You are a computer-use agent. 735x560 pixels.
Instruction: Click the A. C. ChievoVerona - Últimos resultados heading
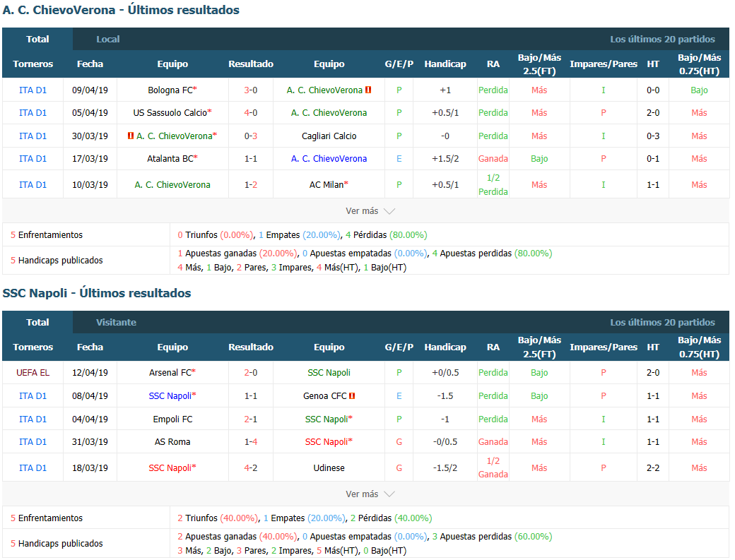[121, 10]
